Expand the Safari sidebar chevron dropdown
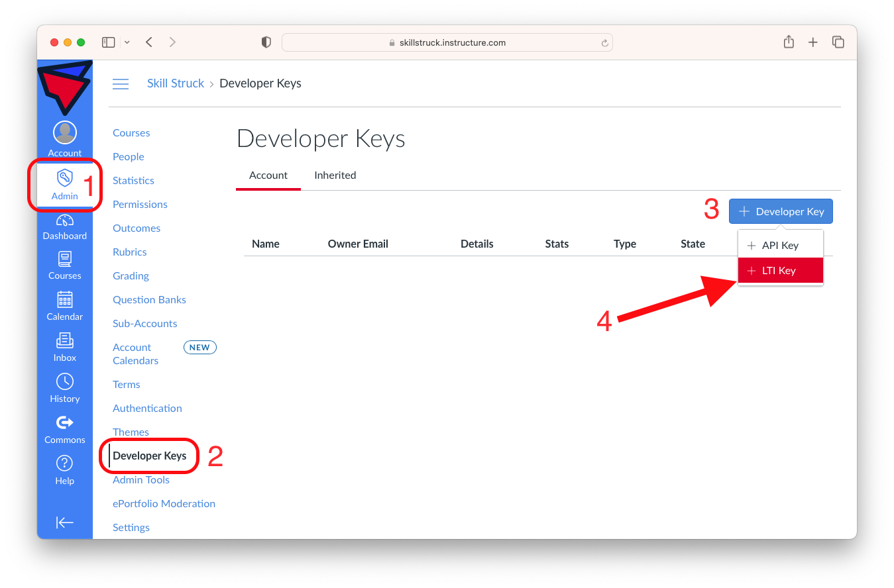This screenshot has width=894, height=588. (126, 42)
